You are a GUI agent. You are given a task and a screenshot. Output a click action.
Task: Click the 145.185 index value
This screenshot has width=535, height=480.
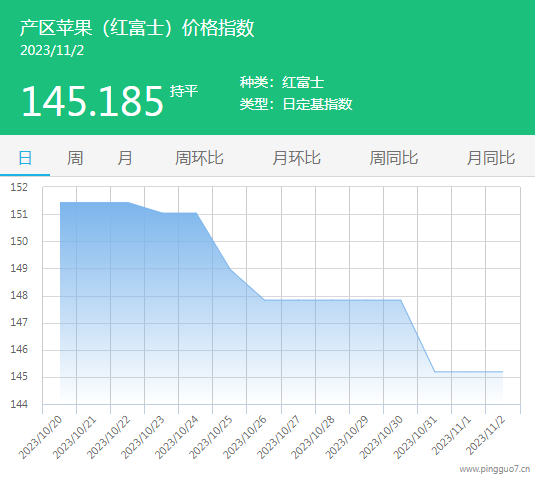93,101
